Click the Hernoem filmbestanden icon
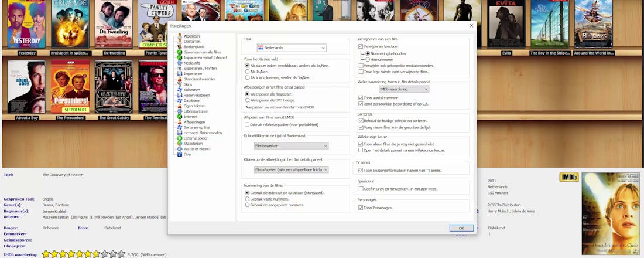The image size is (644, 258). click(180, 133)
